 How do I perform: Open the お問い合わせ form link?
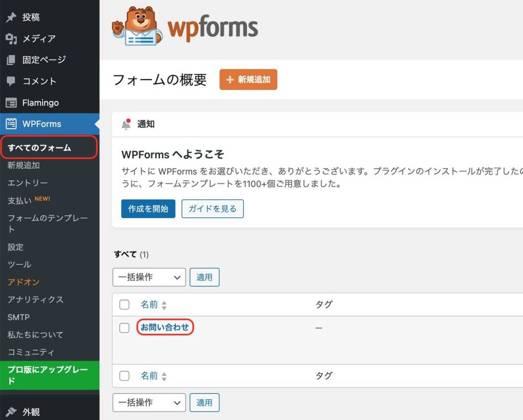[x=165, y=327]
